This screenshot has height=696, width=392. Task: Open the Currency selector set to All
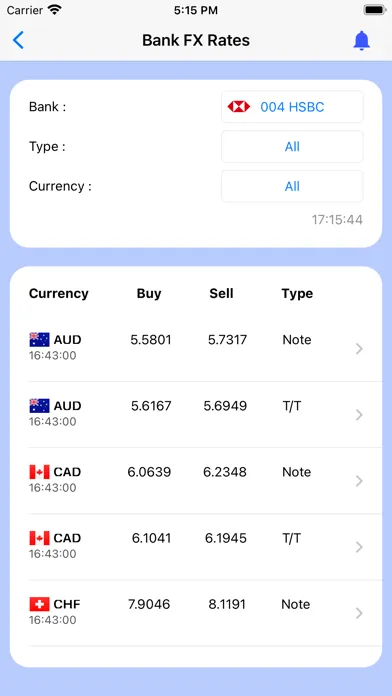[292, 186]
